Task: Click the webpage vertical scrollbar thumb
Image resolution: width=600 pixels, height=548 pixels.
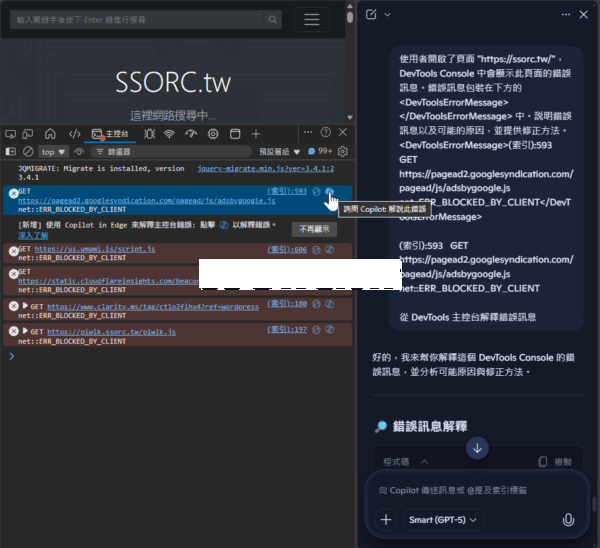Action: point(350,17)
